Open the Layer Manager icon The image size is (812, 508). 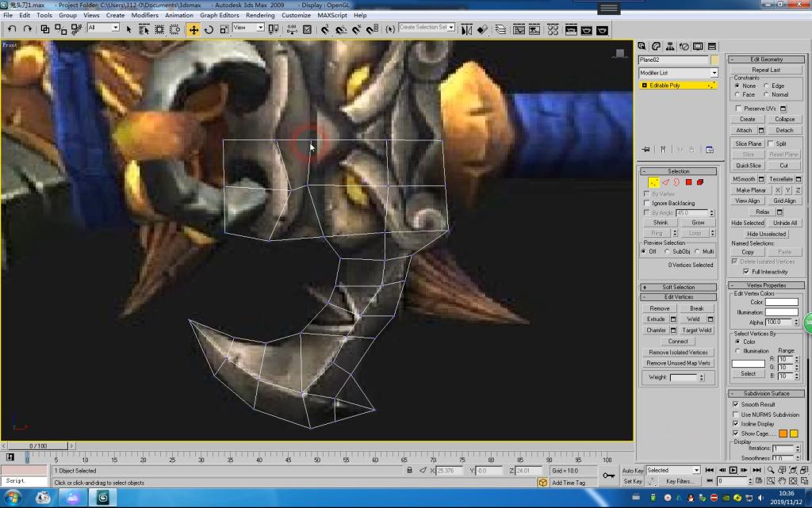(x=500, y=29)
